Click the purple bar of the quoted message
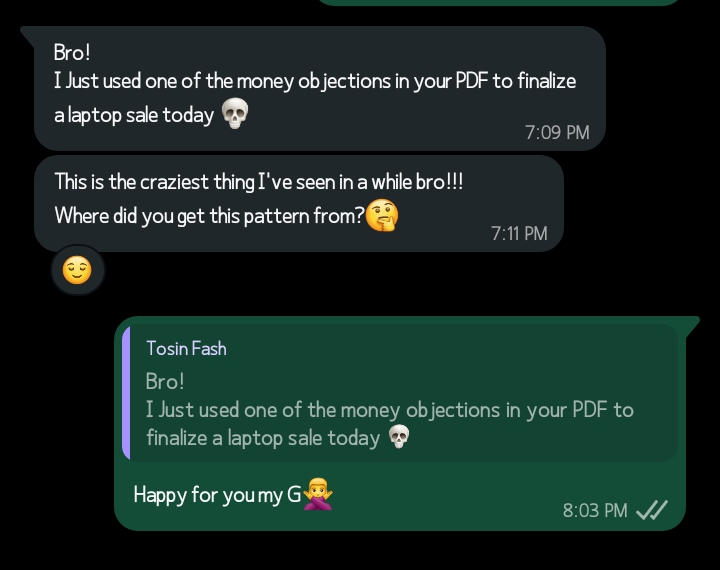This screenshot has height=570, width=720. tap(126, 393)
